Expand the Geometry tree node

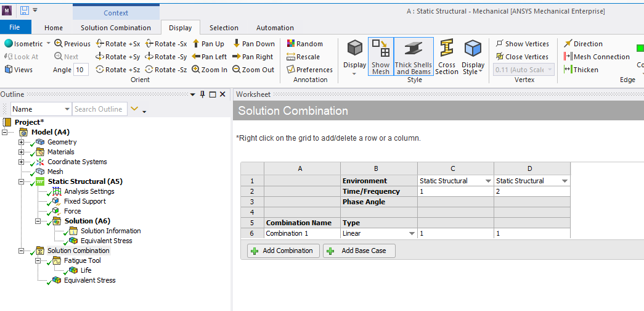(22, 142)
